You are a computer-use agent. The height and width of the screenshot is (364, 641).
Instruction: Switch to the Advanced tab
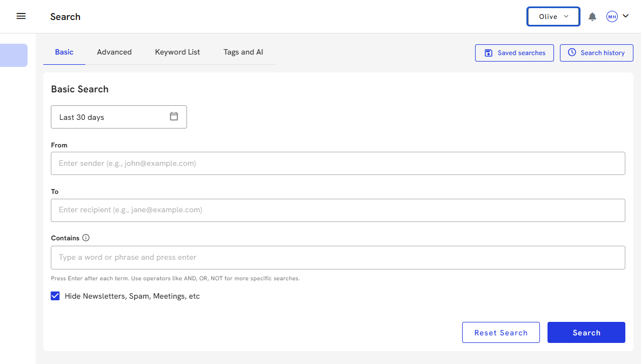(x=114, y=52)
